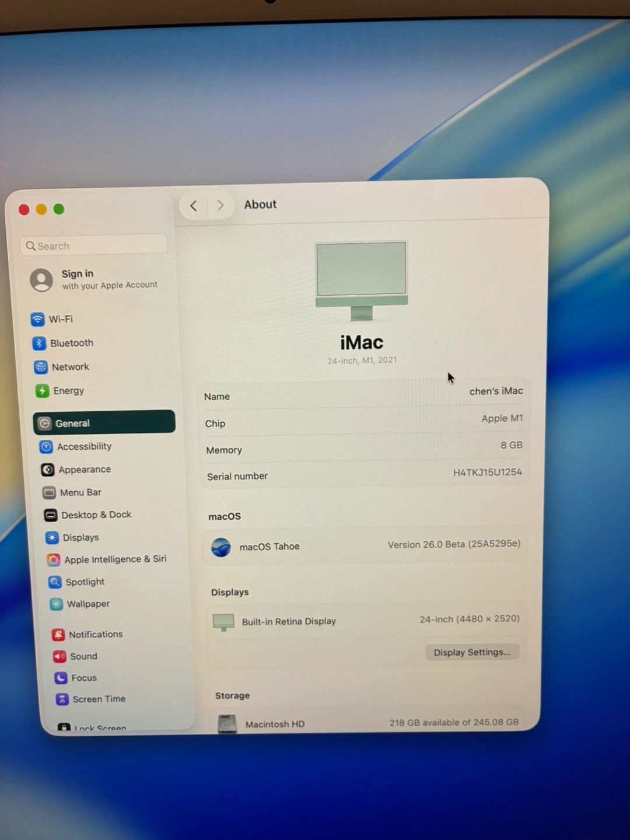Click the Sound speaker icon

tap(60, 657)
